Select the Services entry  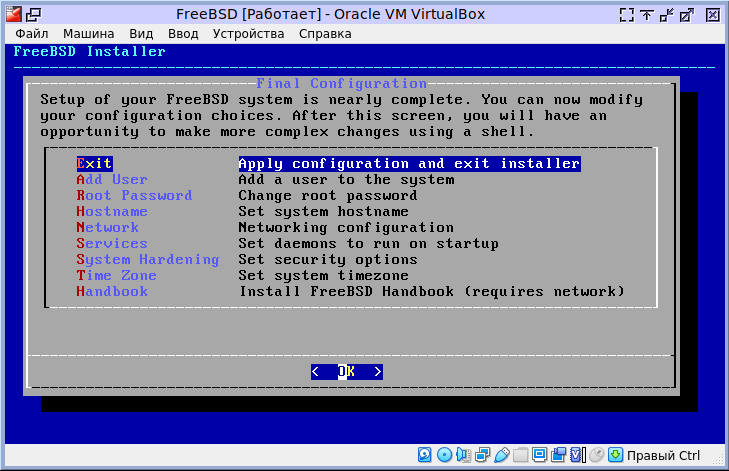(x=112, y=244)
